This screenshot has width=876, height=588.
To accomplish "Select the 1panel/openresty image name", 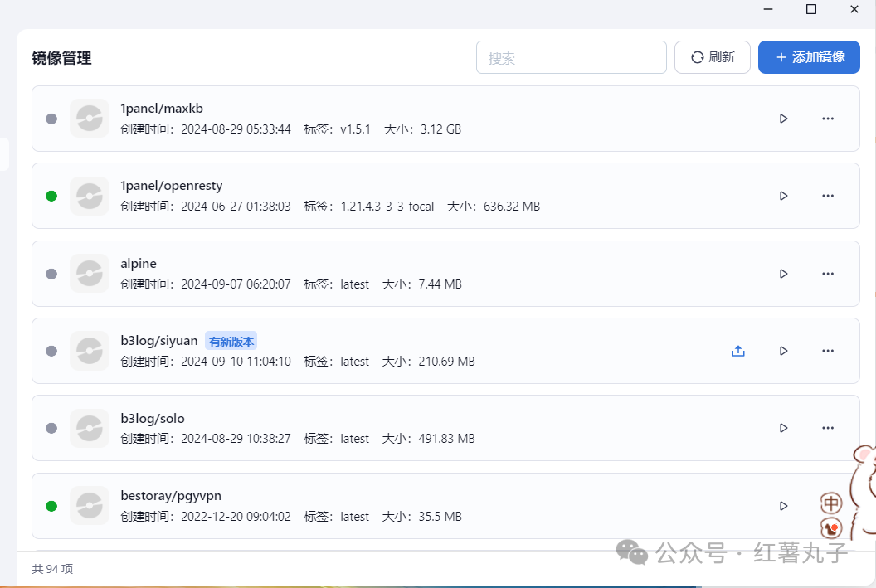I will 172,186.
